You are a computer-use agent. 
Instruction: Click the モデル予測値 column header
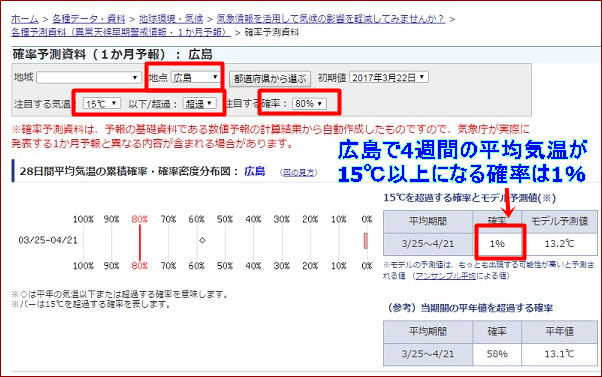click(559, 222)
